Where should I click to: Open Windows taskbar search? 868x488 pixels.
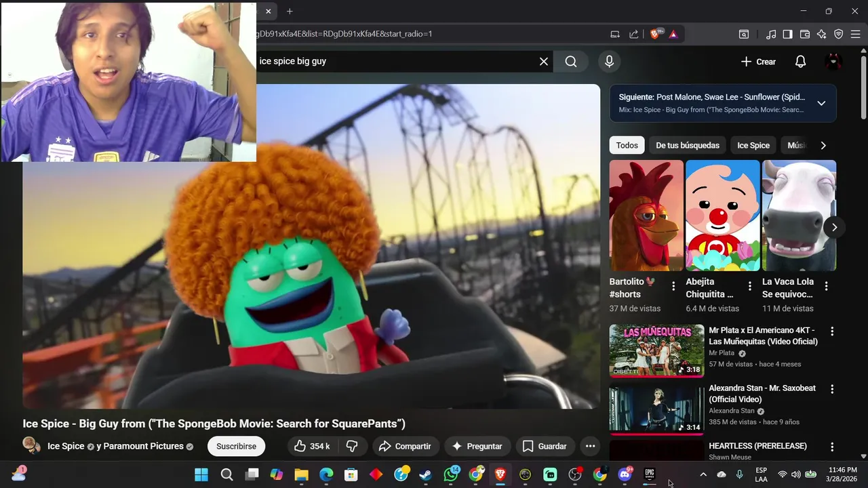tap(226, 474)
